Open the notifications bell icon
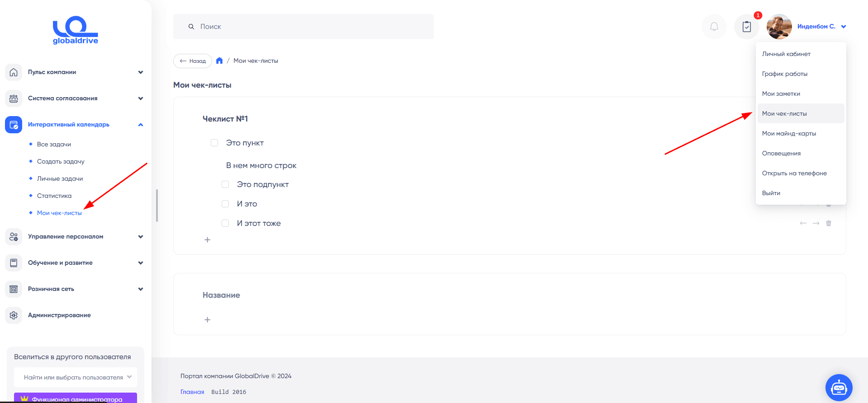The image size is (868, 403). pos(714,27)
